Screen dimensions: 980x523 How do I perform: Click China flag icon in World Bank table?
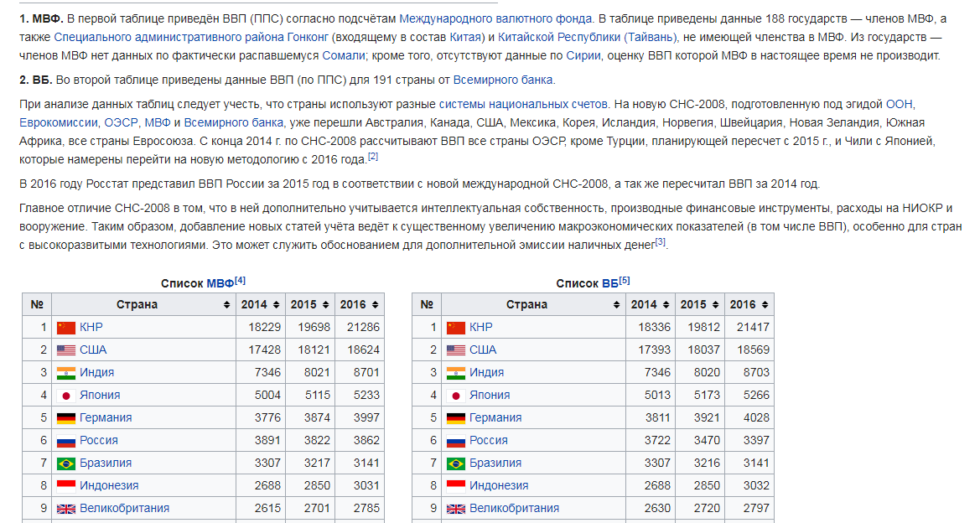coord(455,328)
